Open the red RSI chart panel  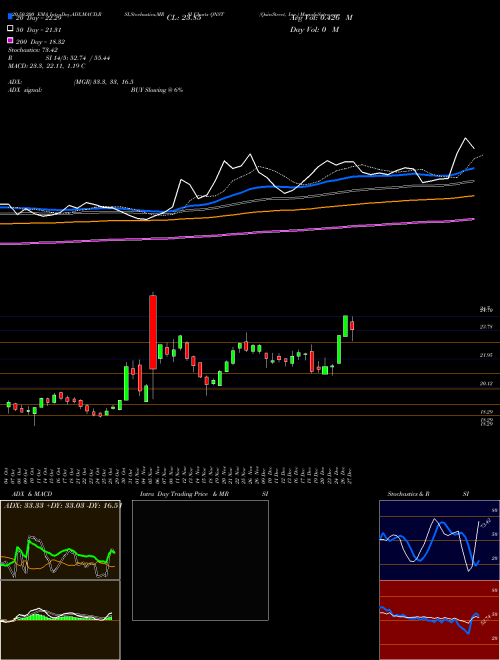pyautogui.click(x=439, y=620)
